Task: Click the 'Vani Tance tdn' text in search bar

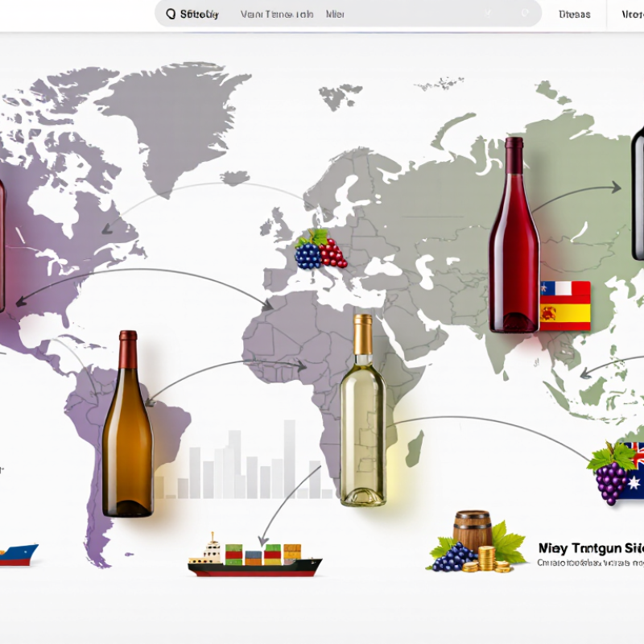Action: point(277,14)
